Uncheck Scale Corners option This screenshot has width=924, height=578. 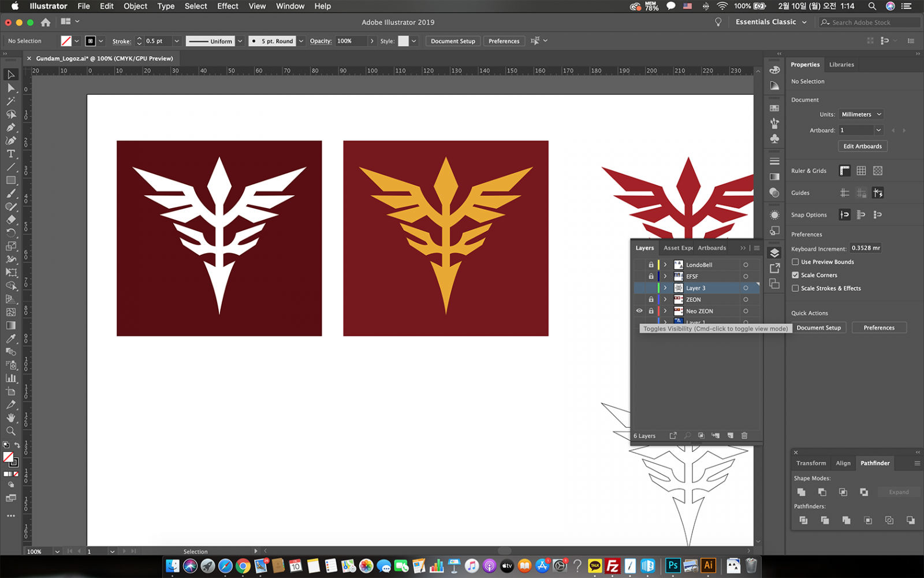tap(795, 275)
